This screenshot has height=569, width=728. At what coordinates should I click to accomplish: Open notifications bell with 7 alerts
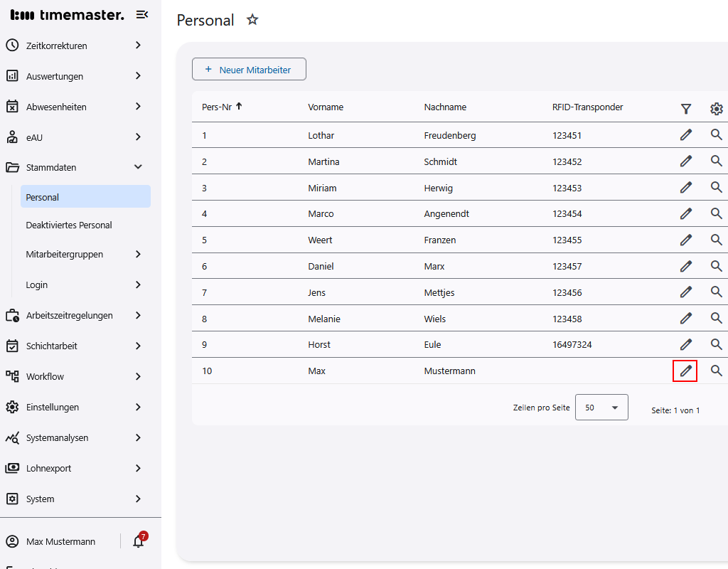click(x=139, y=541)
